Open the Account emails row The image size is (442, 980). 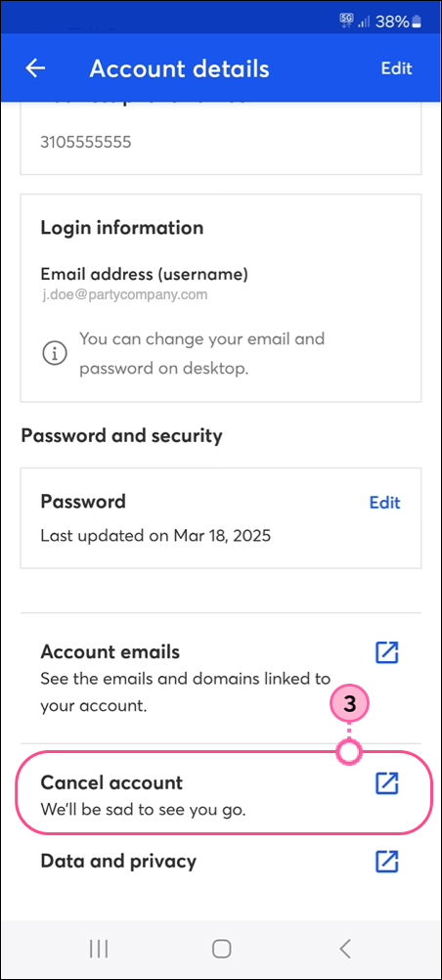221,679
